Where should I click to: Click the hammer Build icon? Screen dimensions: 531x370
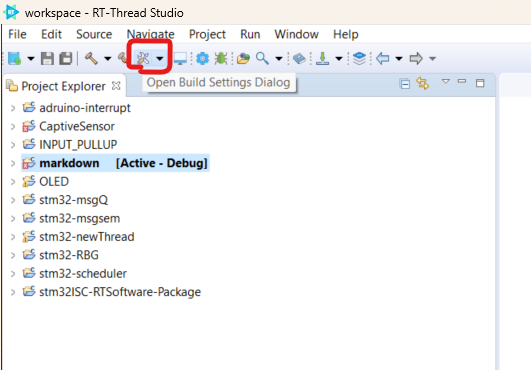[91, 58]
